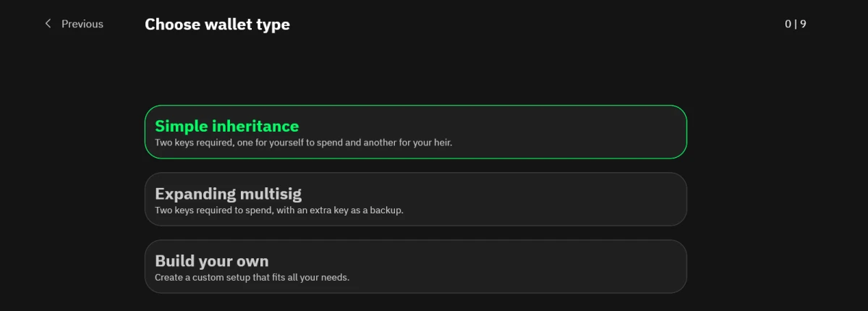Click the word "Expanding" in the middle card
The height and width of the screenshot is (311, 868).
[x=195, y=194]
